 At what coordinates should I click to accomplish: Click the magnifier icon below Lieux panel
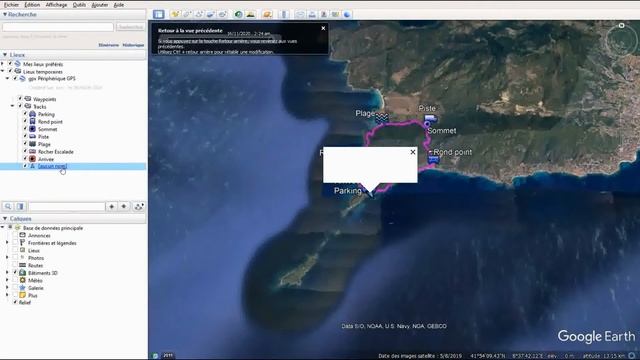click(8, 207)
